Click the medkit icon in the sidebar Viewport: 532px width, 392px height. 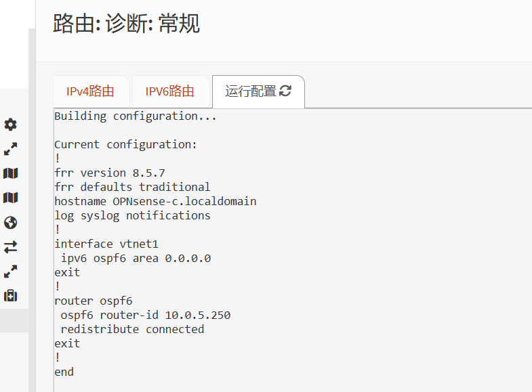[10, 296]
